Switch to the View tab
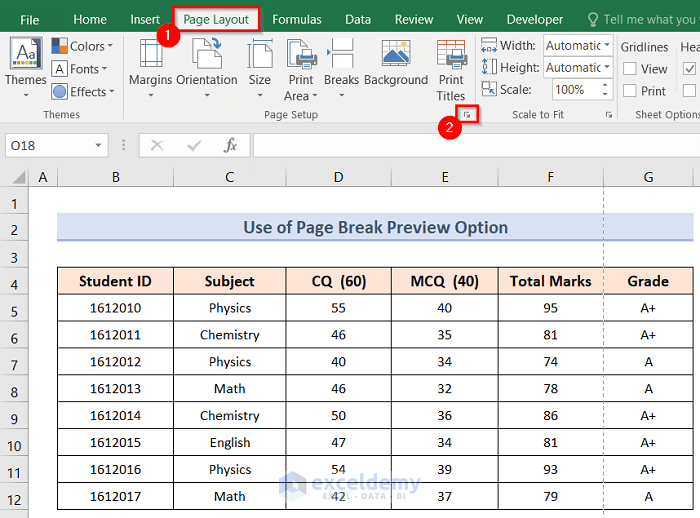This screenshot has height=518, width=700. pos(469,20)
